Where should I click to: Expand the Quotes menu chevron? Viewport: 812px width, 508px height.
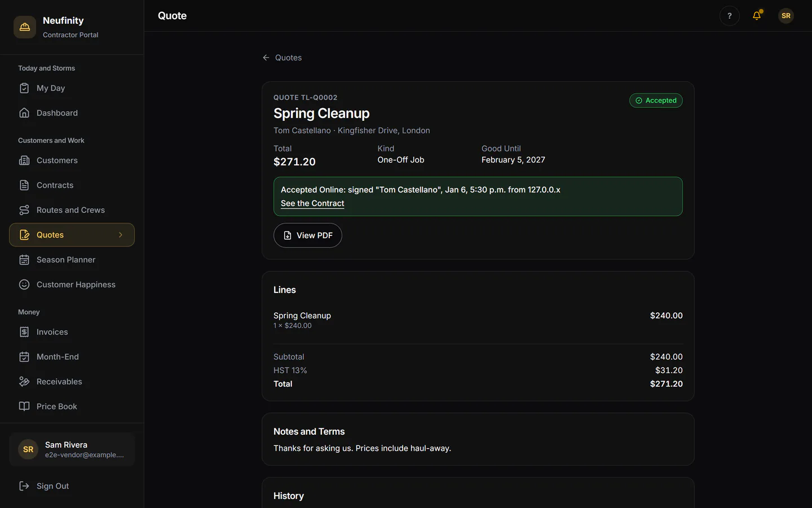(x=120, y=235)
